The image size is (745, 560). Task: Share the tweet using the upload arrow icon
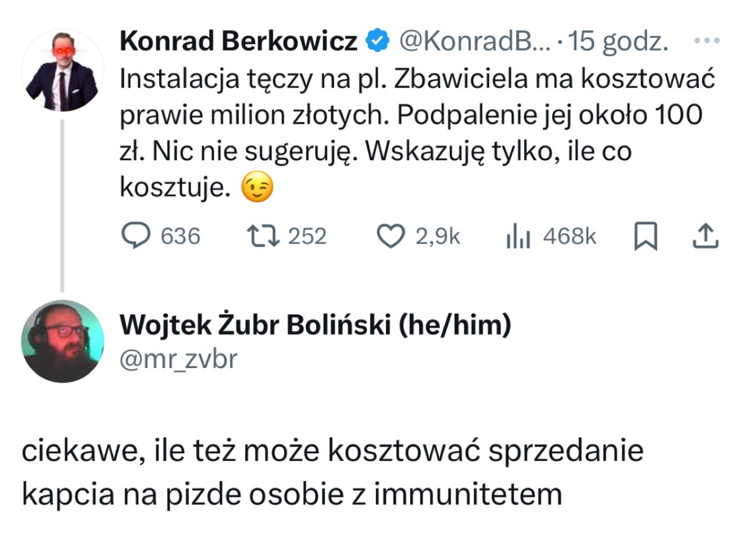(706, 235)
